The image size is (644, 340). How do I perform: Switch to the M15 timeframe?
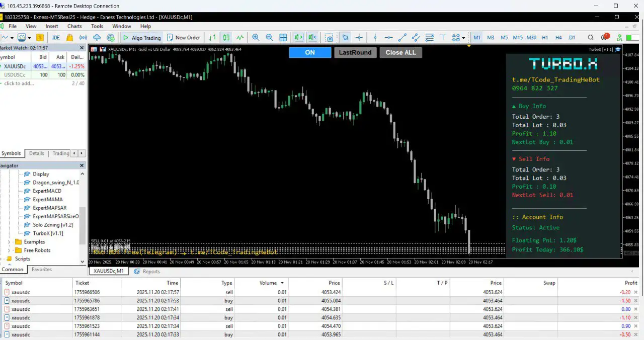(x=518, y=38)
